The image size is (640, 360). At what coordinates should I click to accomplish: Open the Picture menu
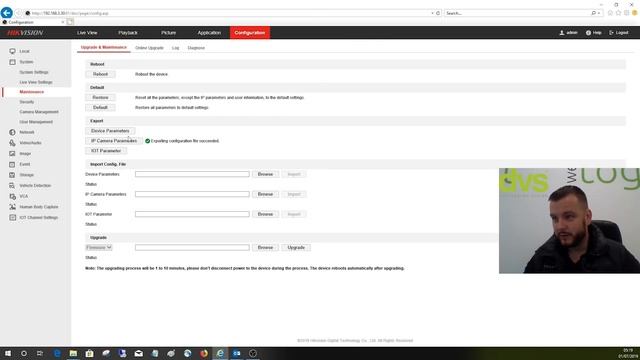(168, 33)
